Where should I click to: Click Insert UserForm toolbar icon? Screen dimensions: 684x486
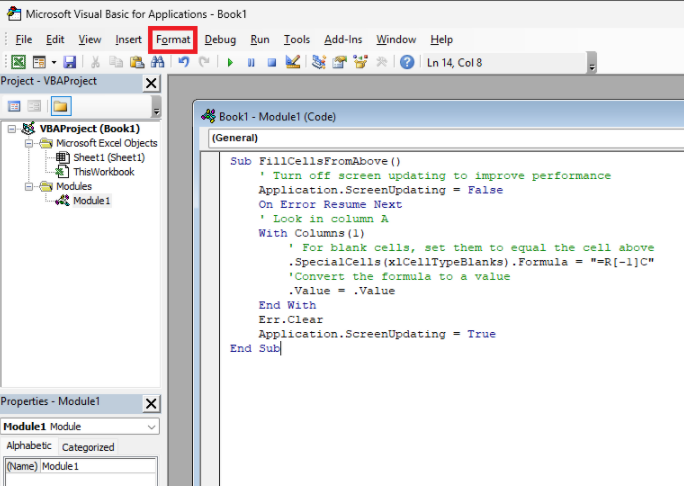pos(39,62)
